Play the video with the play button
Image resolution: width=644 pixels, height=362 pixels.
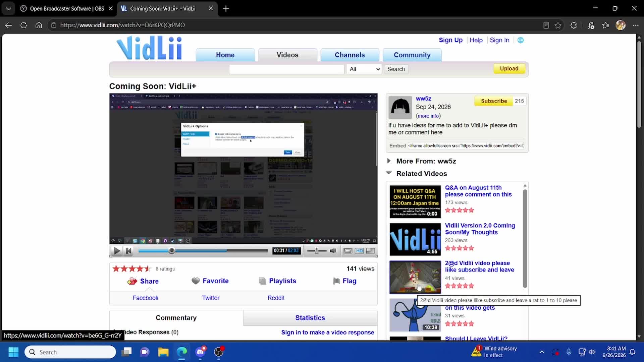pyautogui.click(x=117, y=251)
